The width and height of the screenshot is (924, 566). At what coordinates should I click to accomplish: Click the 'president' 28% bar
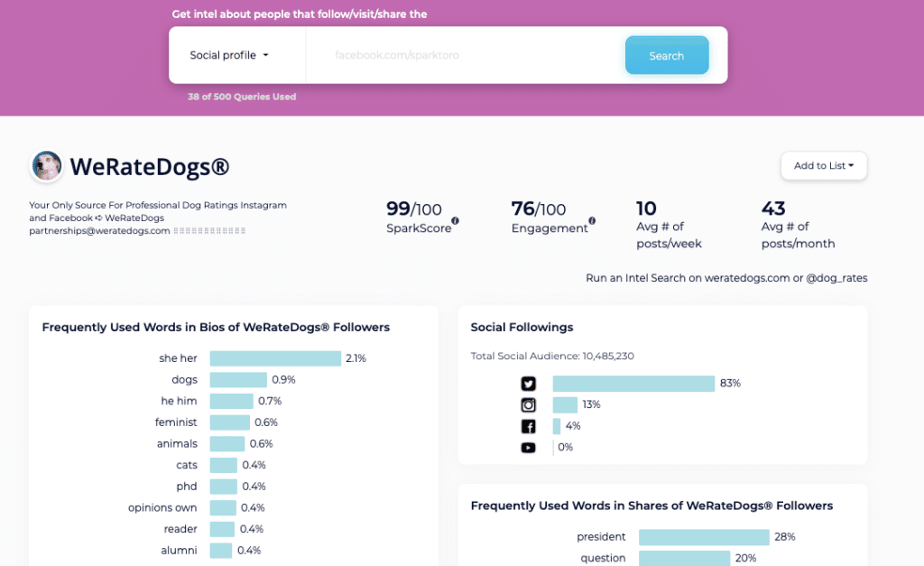click(704, 537)
